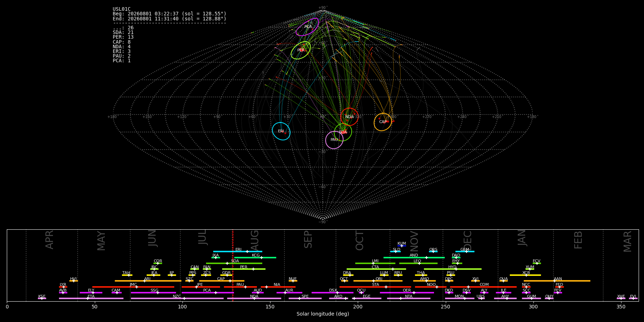Screen dimensions: 644x322
Task: Select the CAP radiant circle
Action: 383,122
